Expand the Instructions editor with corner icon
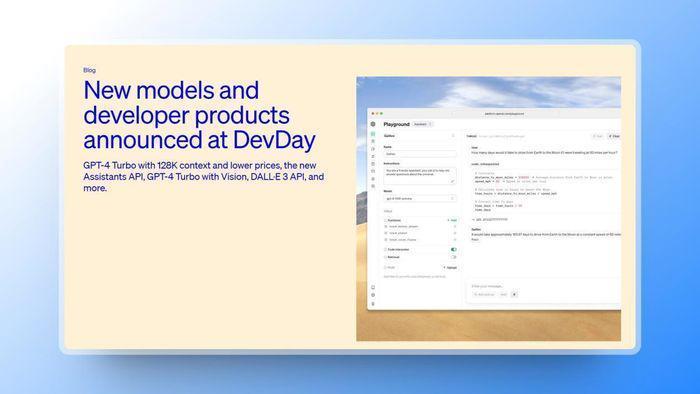Viewport: 700px width, 394px height. click(x=452, y=181)
